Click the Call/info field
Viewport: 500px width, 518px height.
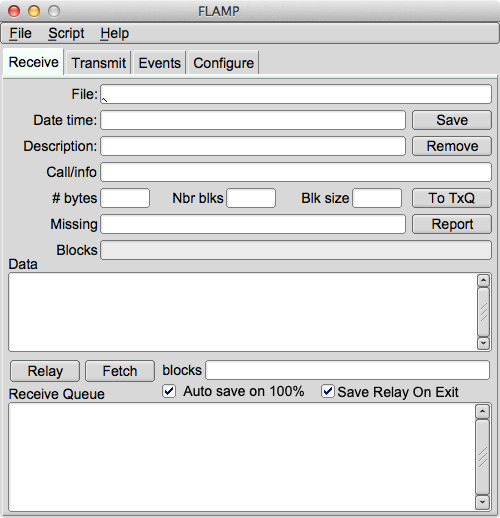[296, 172]
